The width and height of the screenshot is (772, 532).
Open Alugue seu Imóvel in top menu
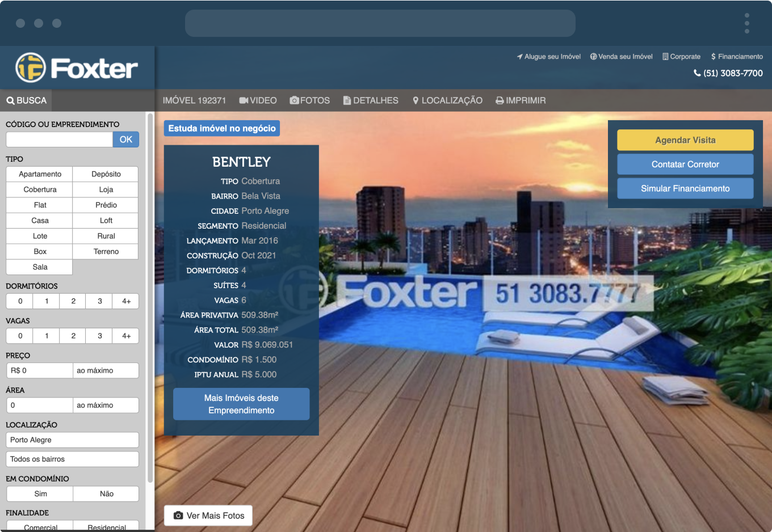[548, 57]
